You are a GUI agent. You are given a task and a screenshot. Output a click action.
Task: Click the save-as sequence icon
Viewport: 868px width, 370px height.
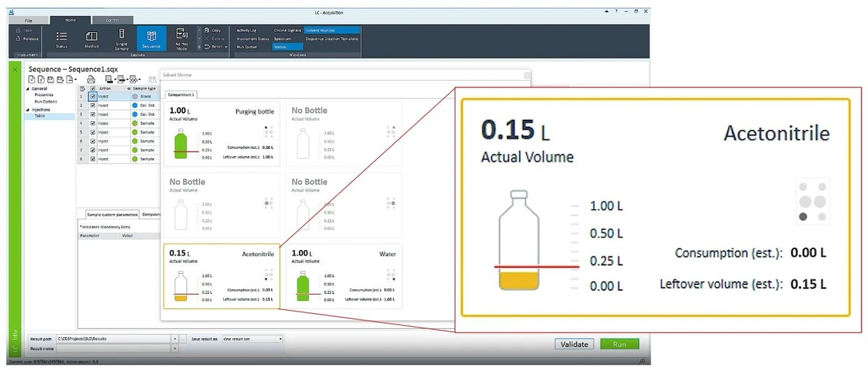[x=58, y=80]
